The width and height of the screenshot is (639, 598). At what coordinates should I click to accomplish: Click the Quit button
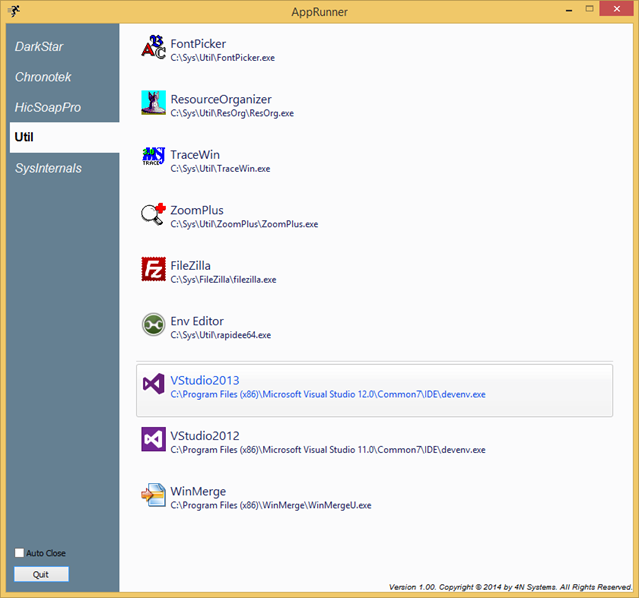41,574
